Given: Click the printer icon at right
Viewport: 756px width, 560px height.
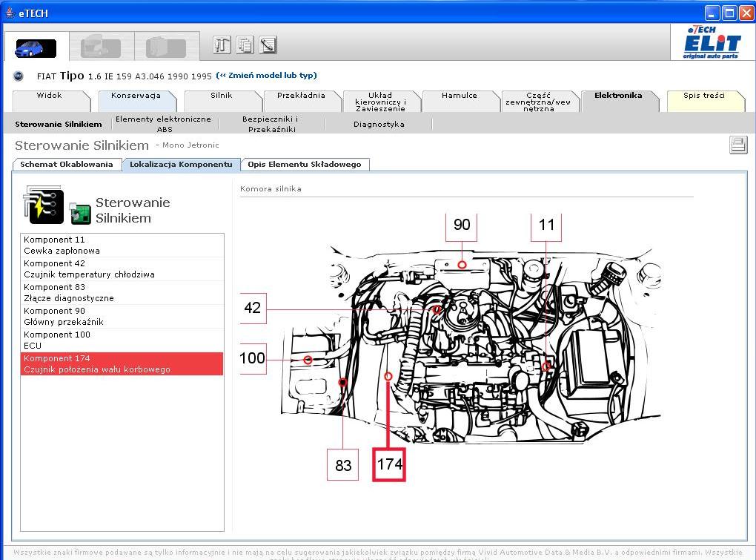Looking at the screenshot, I should pos(738,145).
